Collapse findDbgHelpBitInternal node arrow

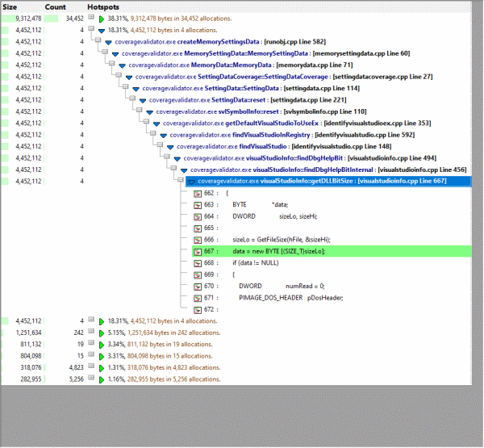point(184,170)
